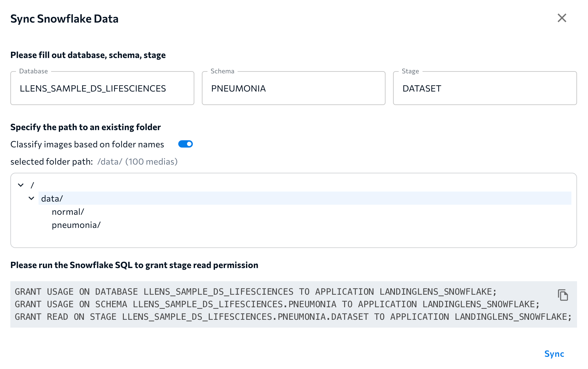Close the Sync Snowflake Data dialog
This screenshot has height=369, width=588.
coord(562,18)
